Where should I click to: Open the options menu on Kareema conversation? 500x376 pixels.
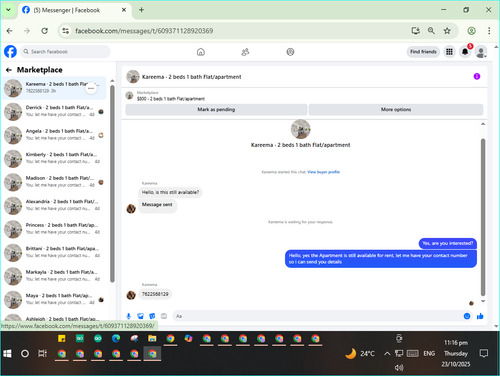coord(91,88)
